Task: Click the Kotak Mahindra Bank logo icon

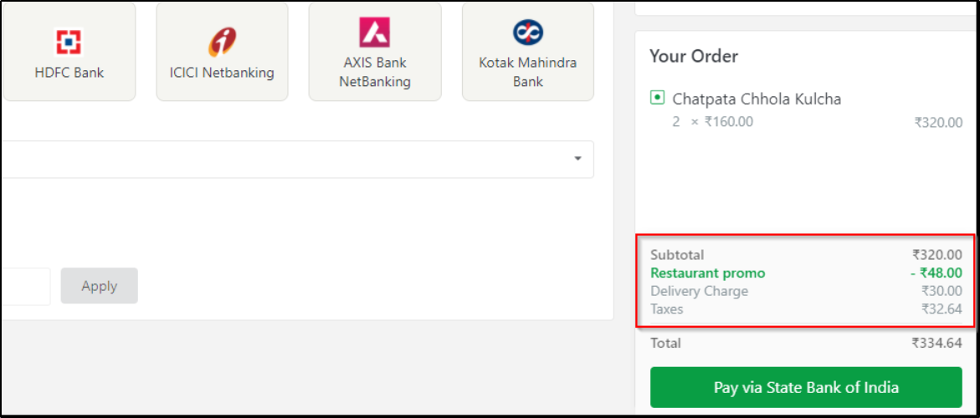Action: coord(527,32)
